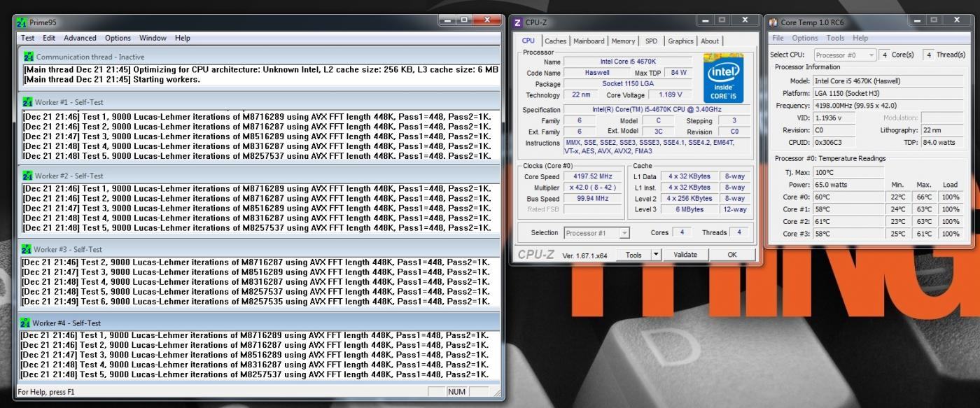The width and height of the screenshot is (980, 408).
Task: Open the Edit menu in Prime95
Action: pyautogui.click(x=49, y=38)
